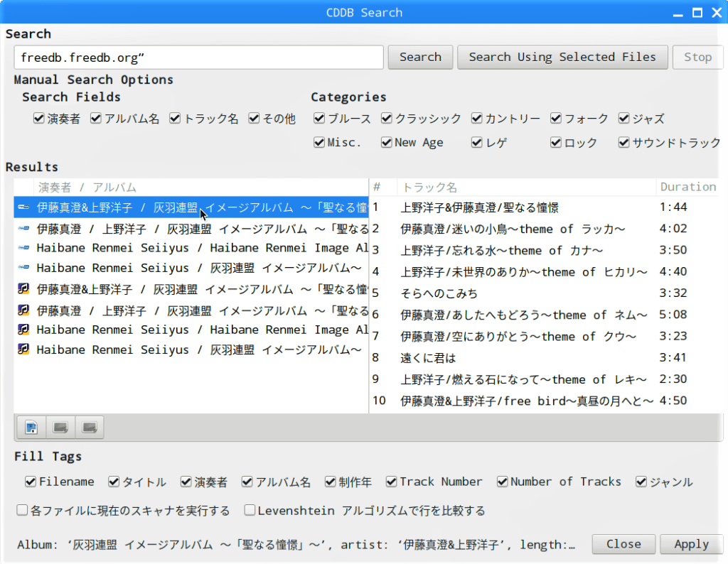The image size is (728, 564).
Task: Maximize the CDDB Search window
Action: tap(697, 12)
